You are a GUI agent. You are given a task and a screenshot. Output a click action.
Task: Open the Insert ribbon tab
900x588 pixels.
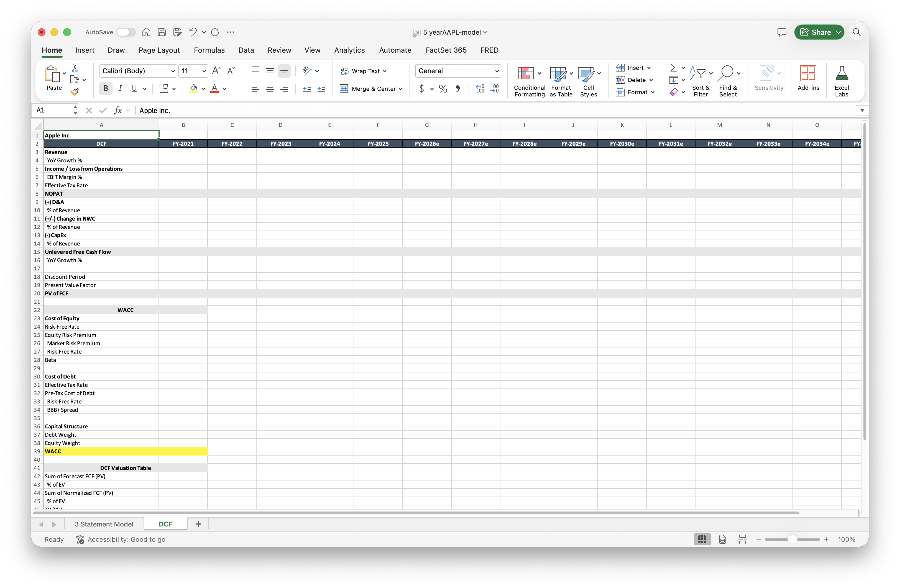pyautogui.click(x=85, y=50)
